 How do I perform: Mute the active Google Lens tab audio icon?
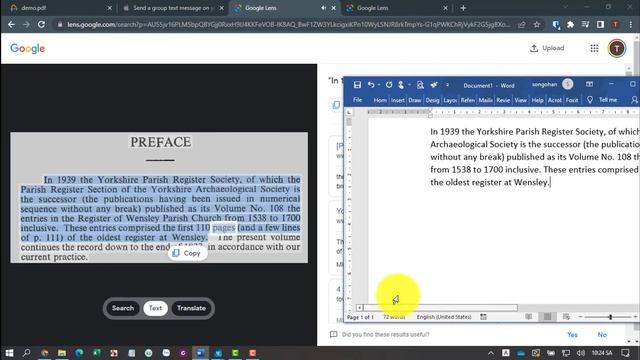tap(323, 8)
